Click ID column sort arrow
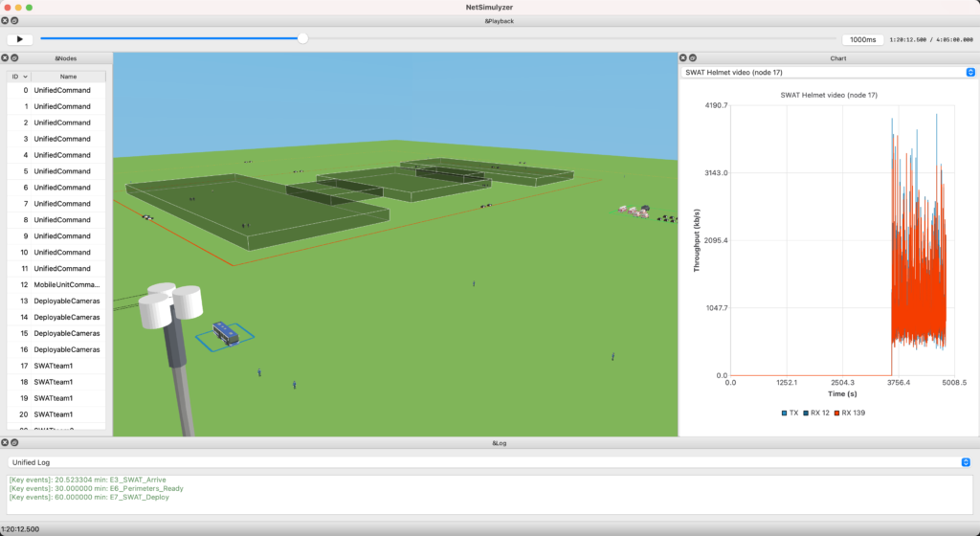 pos(26,77)
